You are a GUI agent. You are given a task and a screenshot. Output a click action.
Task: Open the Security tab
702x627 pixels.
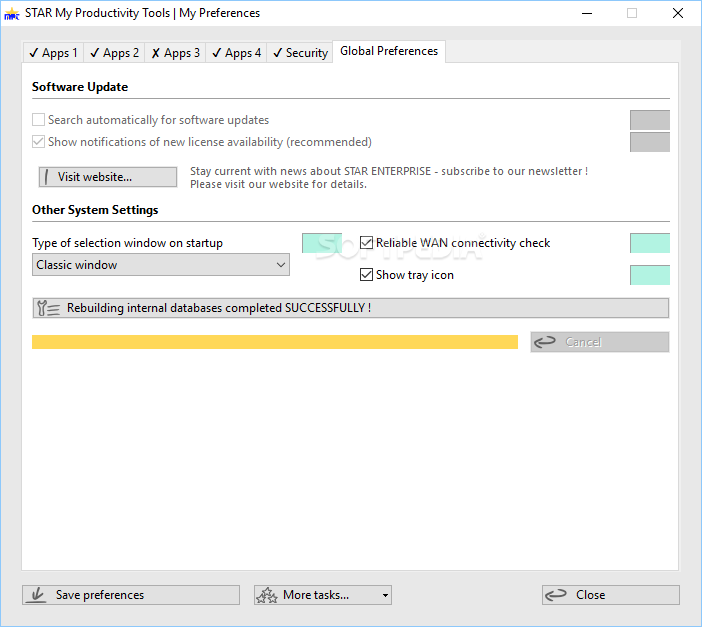[300, 53]
